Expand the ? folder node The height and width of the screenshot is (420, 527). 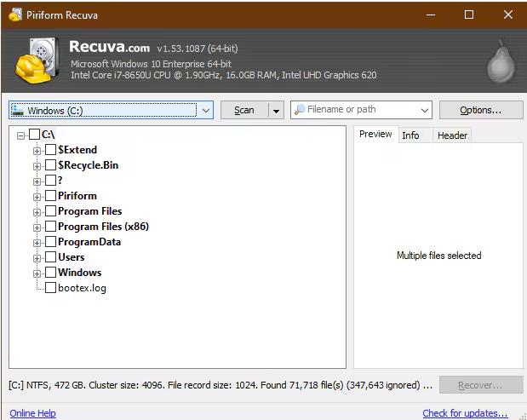pyautogui.click(x=37, y=181)
